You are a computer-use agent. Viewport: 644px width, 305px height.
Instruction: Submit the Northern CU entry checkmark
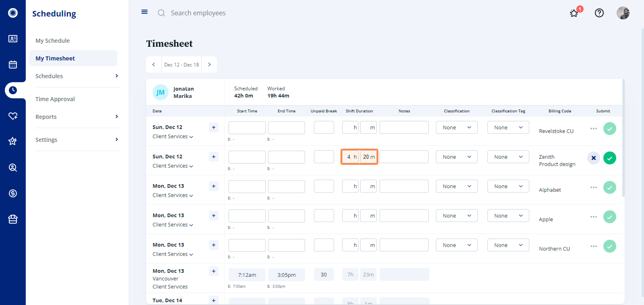[610, 246]
